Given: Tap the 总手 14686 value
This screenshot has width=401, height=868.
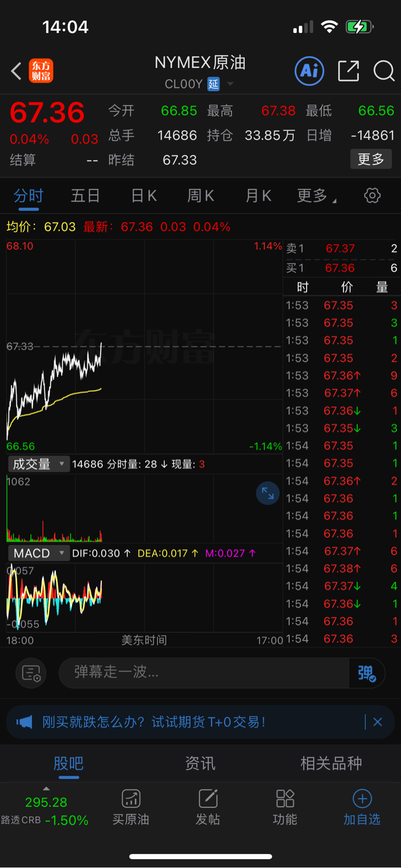Looking at the screenshot, I should coord(178,136).
